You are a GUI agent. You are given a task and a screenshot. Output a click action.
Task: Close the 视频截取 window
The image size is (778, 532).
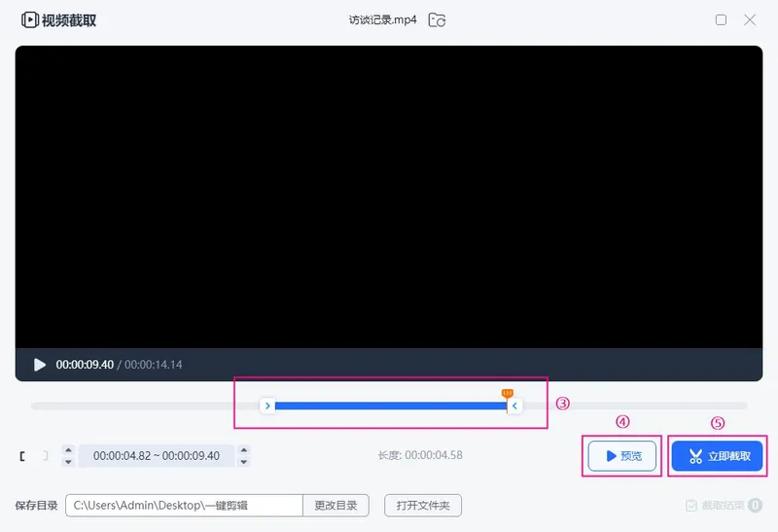[750, 19]
